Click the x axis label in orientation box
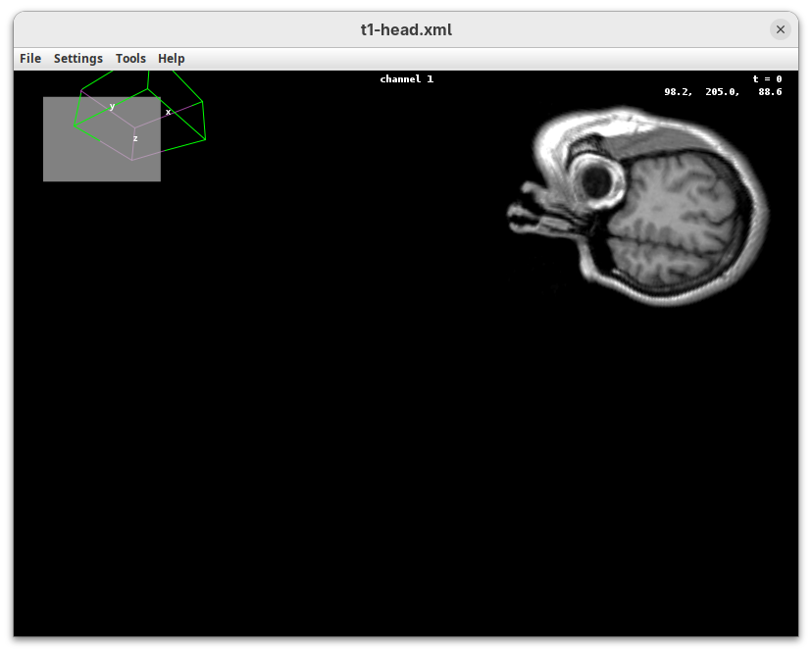The width and height of the screenshot is (812, 653). click(x=169, y=112)
